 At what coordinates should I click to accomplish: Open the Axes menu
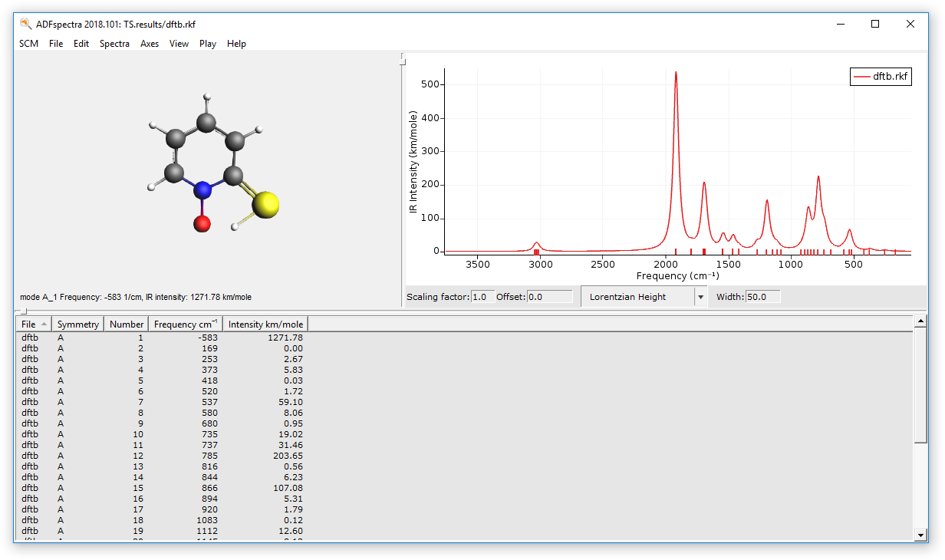tap(150, 44)
